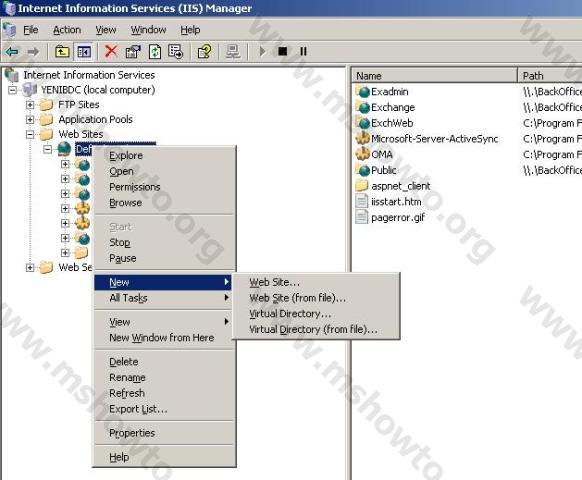The height and width of the screenshot is (480, 582).
Task: Open the View menu in menu bar
Action: [106, 30]
